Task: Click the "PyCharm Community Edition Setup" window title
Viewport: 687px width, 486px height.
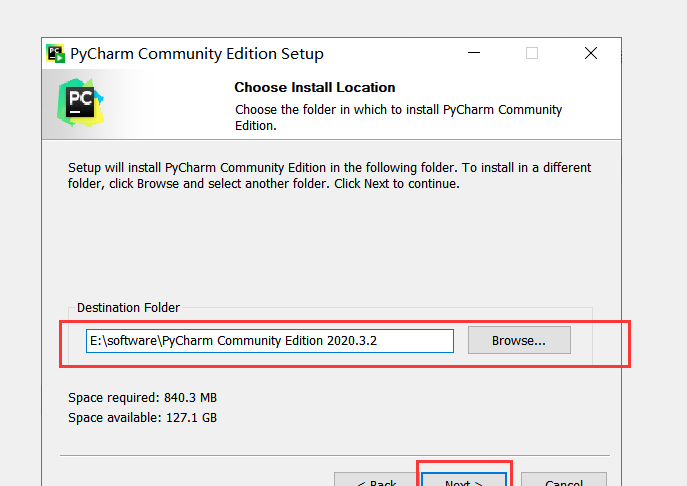Action: click(197, 54)
